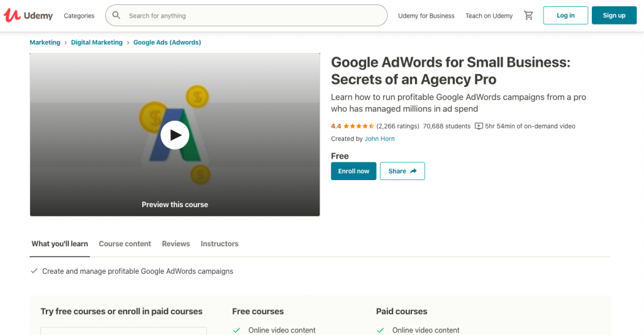Switch to the Instructors tab
644x335 pixels.
coord(219,244)
